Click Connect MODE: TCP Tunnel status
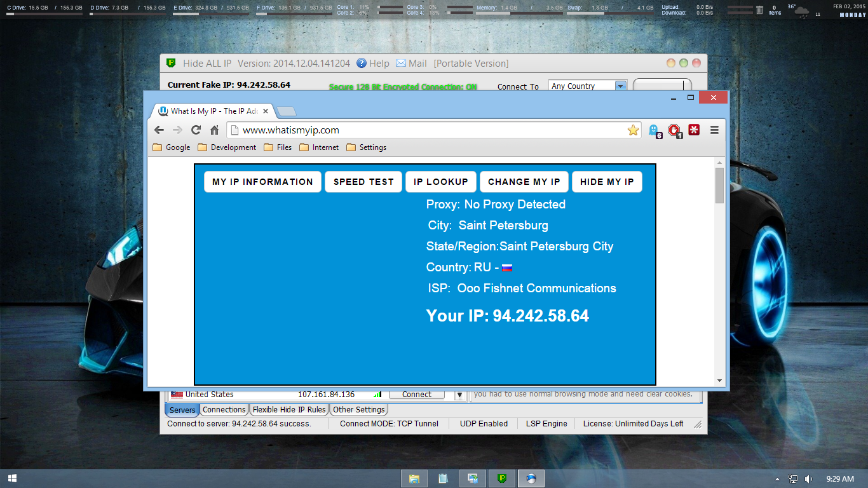Viewport: 868px width, 488px height. (389, 424)
